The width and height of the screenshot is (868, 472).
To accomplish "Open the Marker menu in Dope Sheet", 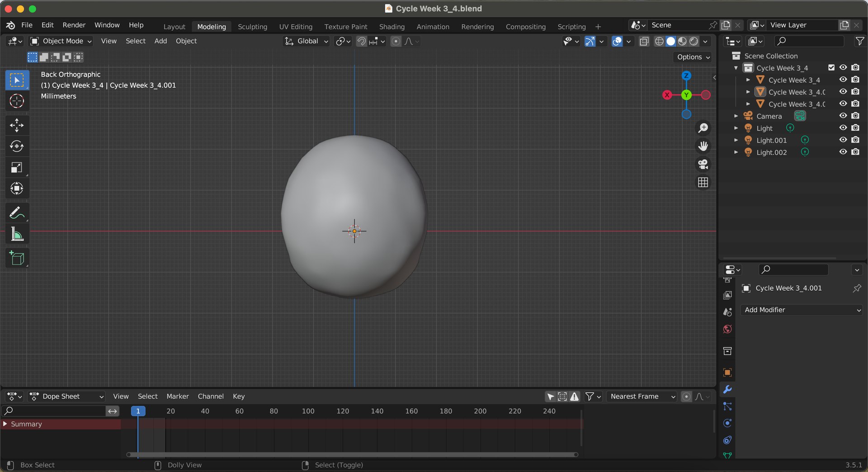I will click(x=177, y=396).
